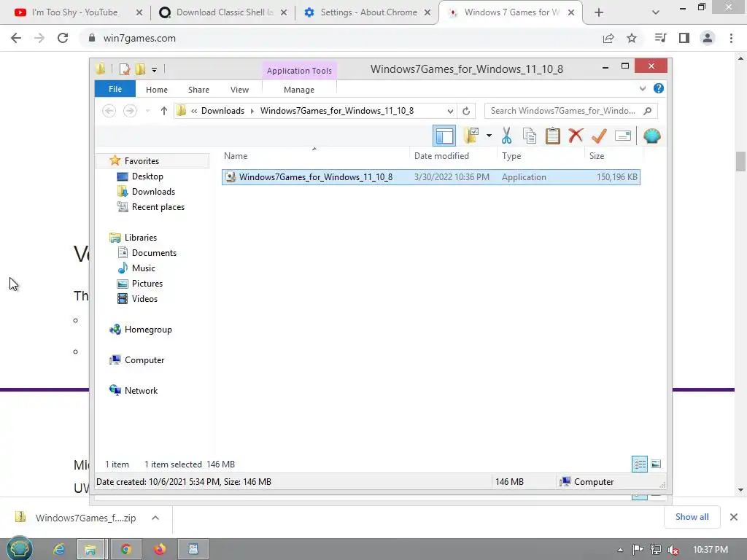The width and height of the screenshot is (747, 560).
Task: Open Classic Shell settings shell icon
Action: (651, 136)
